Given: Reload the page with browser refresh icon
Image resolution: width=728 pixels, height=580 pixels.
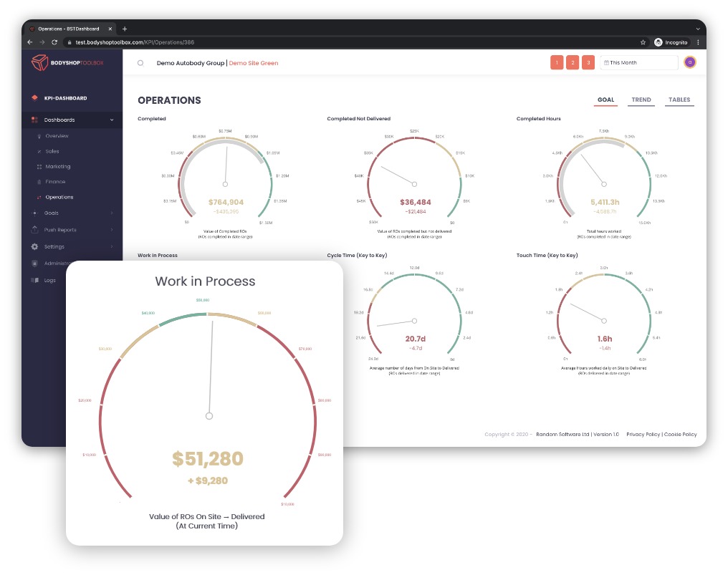Looking at the screenshot, I should click(54, 42).
